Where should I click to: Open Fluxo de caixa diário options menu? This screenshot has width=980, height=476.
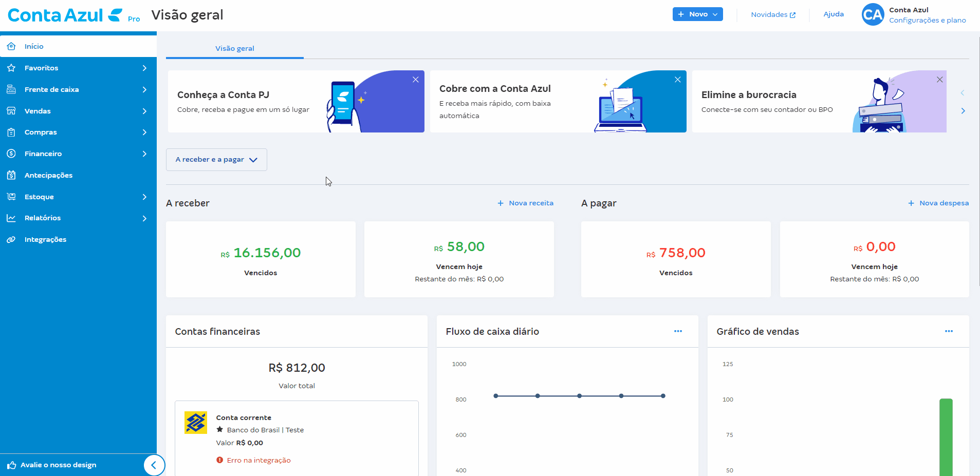tap(678, 331)
